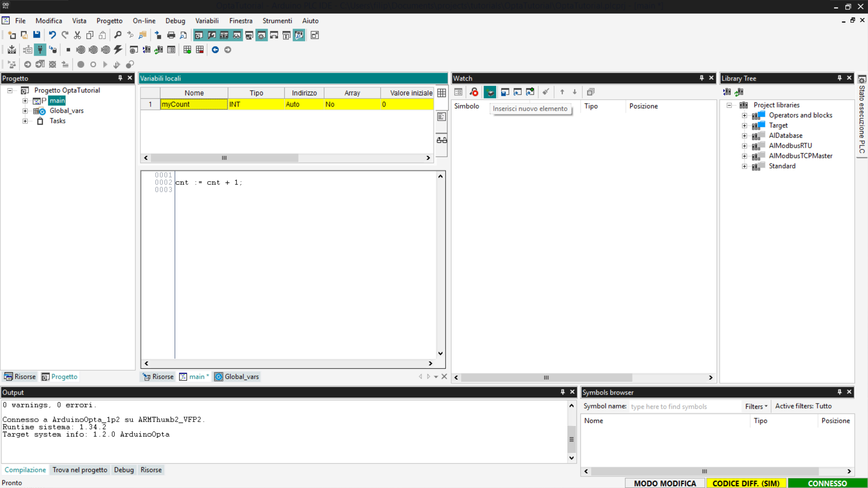The height and width of the screenshot is (488, 868).
Task: Toggle the PLC connection plug button
Action: coord(40,50)
